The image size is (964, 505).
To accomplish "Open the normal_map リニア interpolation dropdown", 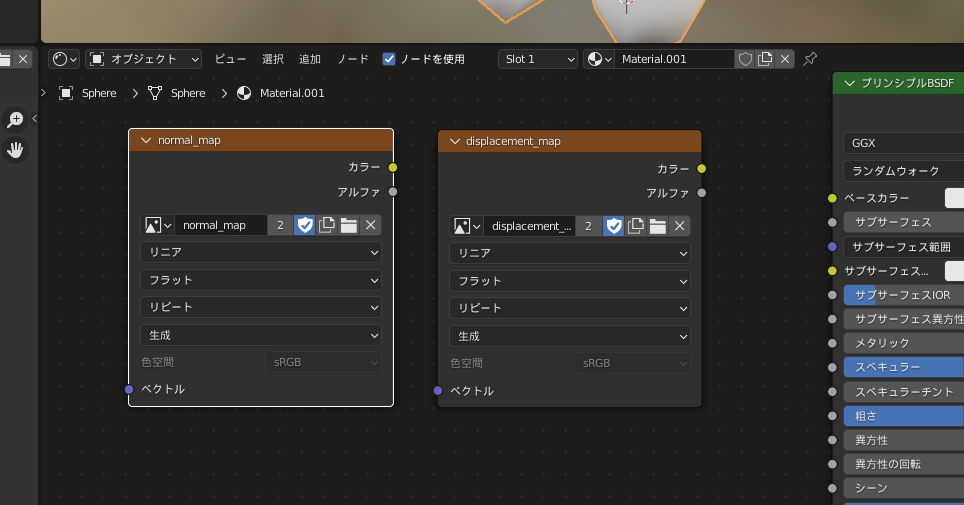I will click(261, 252).
